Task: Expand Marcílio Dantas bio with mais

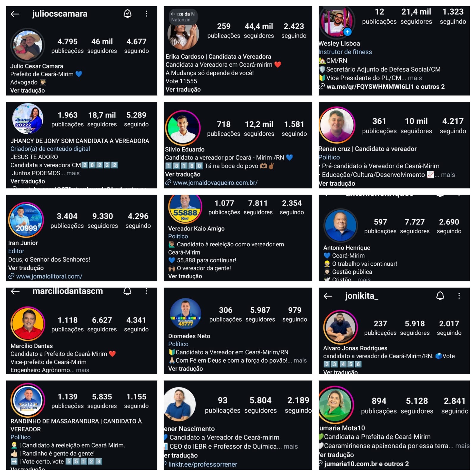Action: click(82, 370)
